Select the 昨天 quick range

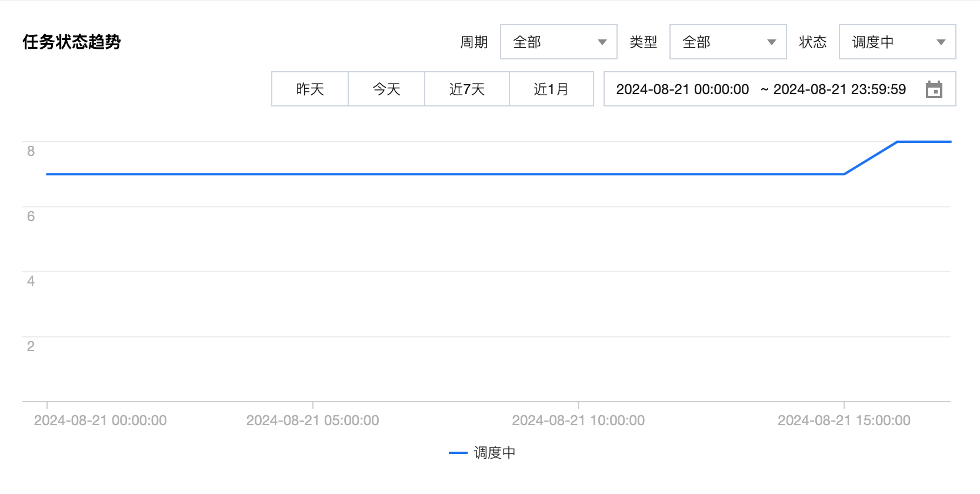pyautogui.click(x=310, y=89)
